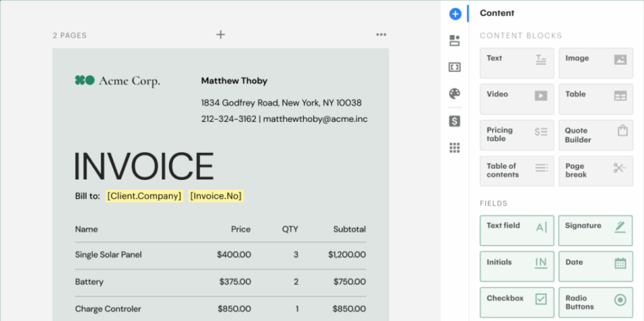Select the Signature field
This screenshot has height=321, width=644.
(x=595, y=230)
